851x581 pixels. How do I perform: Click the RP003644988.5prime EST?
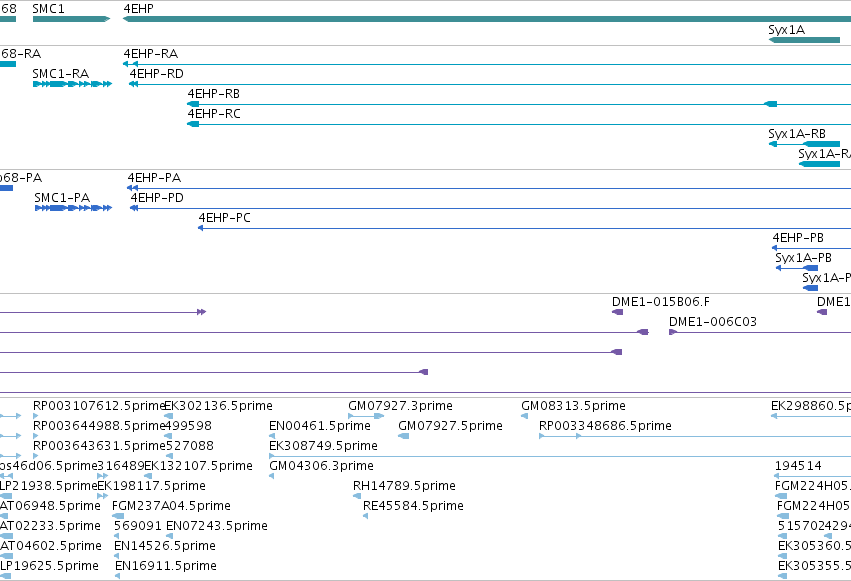(36, 436)
